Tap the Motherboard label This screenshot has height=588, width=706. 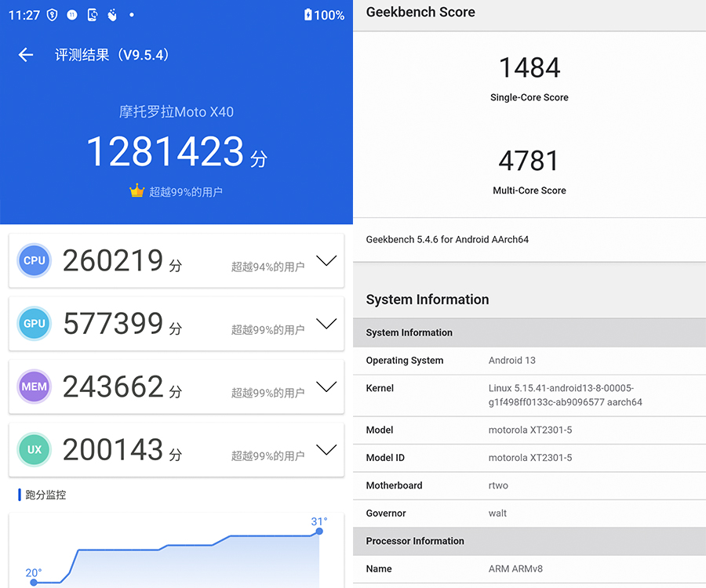394,486
